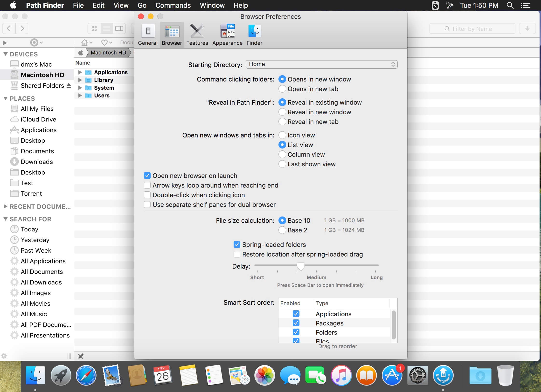
Task: Open the sidebar gear settings icon
Action: pyautogui.click(x=4, y=356)
